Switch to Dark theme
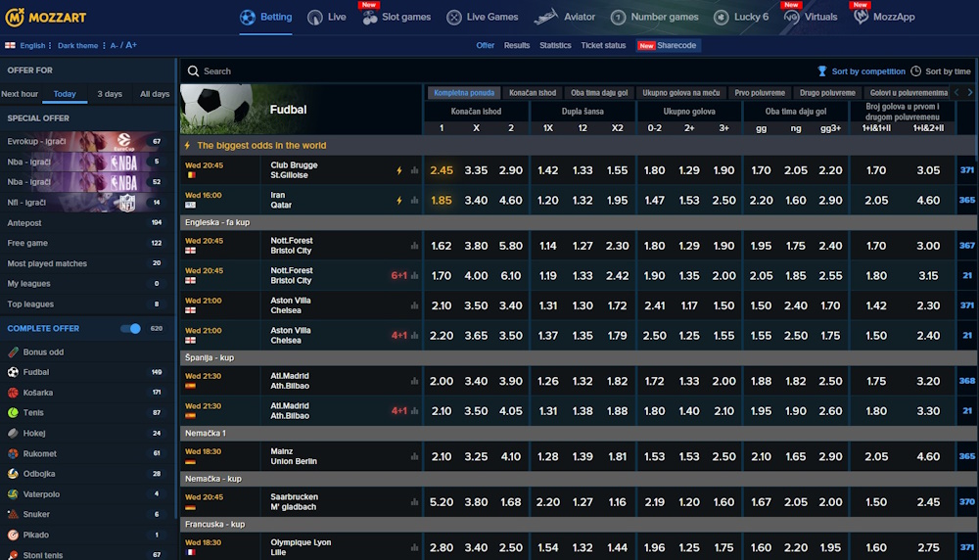Screen dimensions: 979x560 [77, 46]
